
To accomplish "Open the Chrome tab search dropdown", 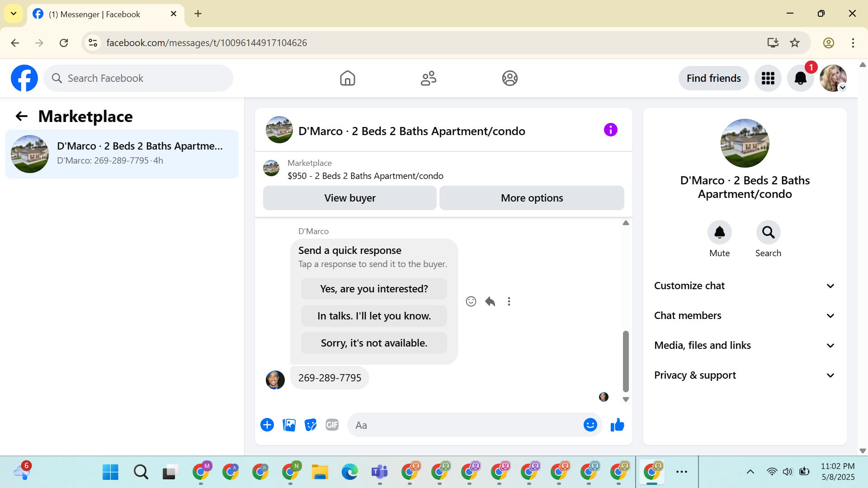I will point(14,14).
